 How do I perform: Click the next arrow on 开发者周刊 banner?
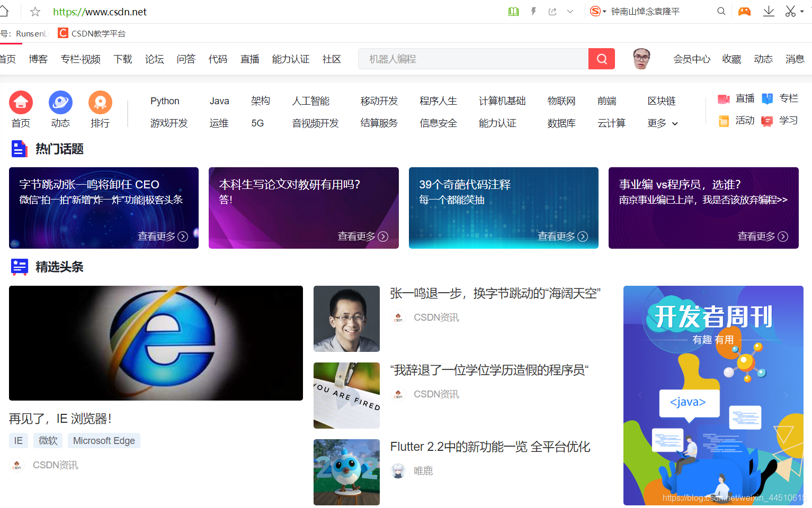click(786, 395)
